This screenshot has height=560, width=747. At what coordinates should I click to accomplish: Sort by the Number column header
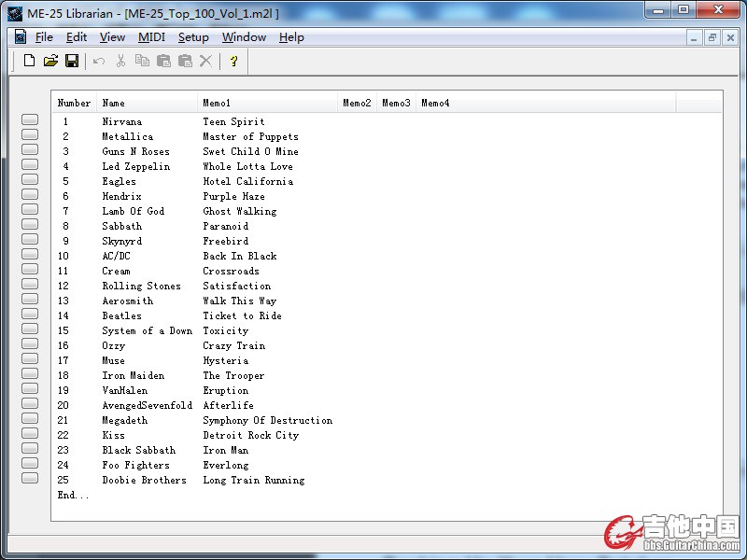point(75,103)
